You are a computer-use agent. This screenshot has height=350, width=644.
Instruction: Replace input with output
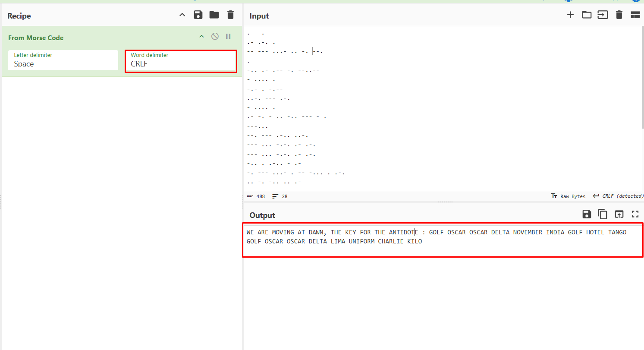tap(619, 214)
